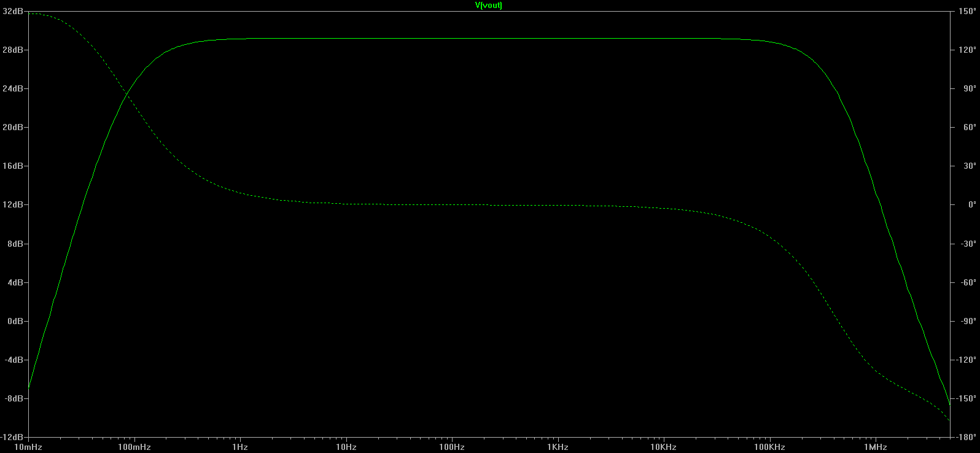Image resolution: width=980 pixels, height=453 pixels.
Task: Click the 10KHz frequency axis label
Action: click(x=663, y=447)
